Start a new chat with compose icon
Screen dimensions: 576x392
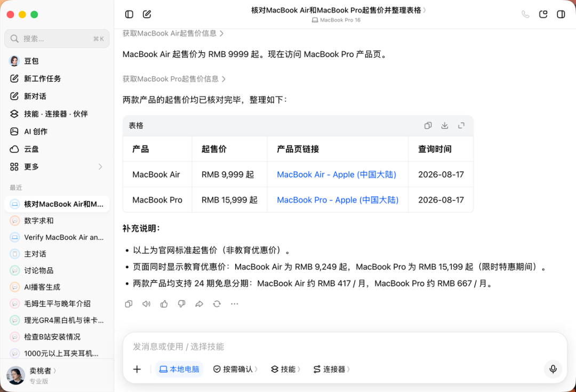click(147, 14)
